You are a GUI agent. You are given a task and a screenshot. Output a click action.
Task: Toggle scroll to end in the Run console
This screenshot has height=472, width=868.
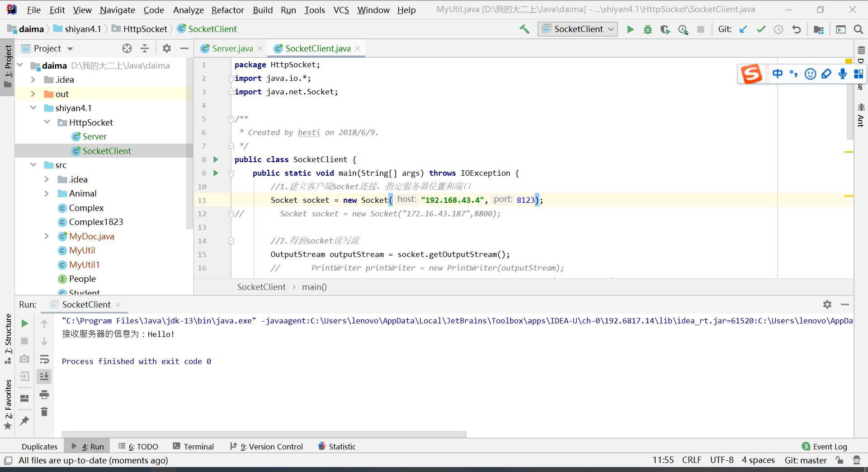(44, 376)
